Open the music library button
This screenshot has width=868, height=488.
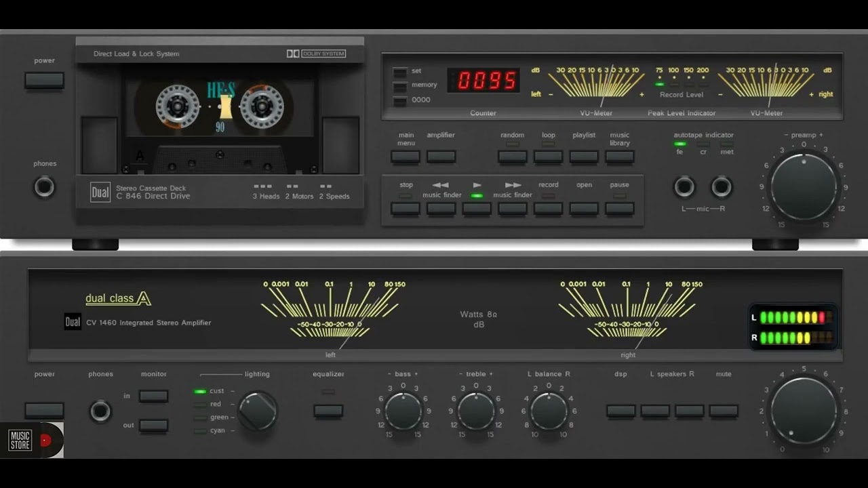[x=620, y=157]
